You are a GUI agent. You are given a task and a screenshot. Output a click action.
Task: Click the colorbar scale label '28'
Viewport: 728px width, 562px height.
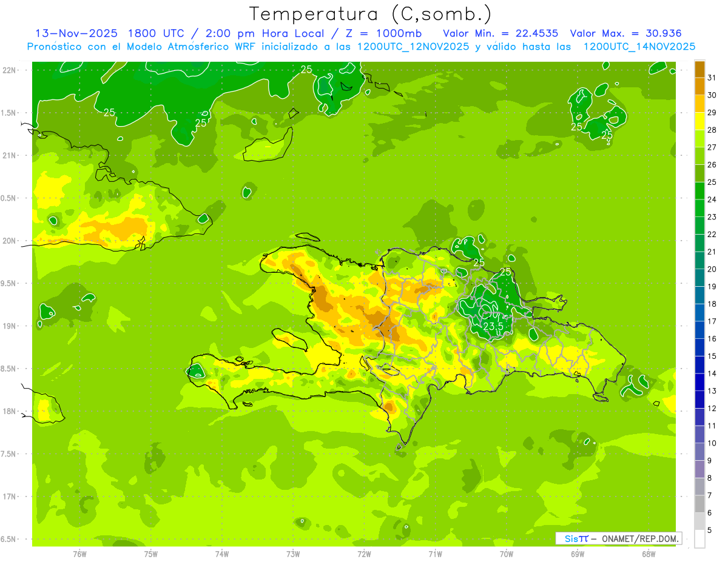[712, 130]
